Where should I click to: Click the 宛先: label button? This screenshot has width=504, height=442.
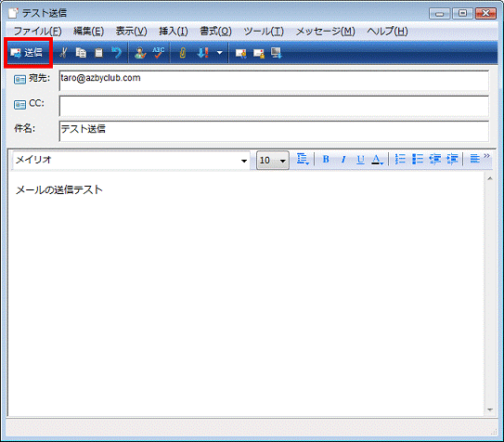(x=40, y=78)
